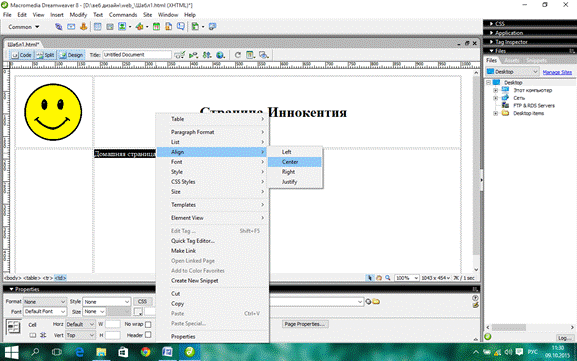Screen dimensions: 577x361
Task: Open Chrome from the taskbar
Action: tap(145, 352)
